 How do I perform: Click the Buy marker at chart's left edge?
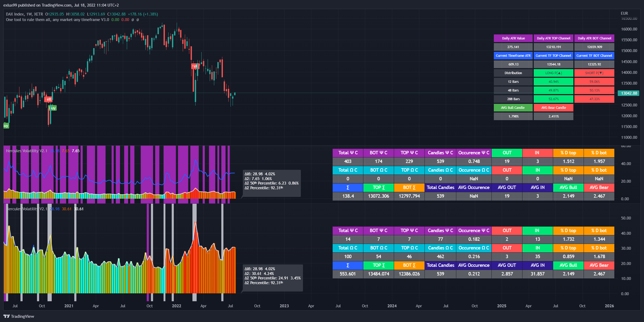click(x=6, y=126)
